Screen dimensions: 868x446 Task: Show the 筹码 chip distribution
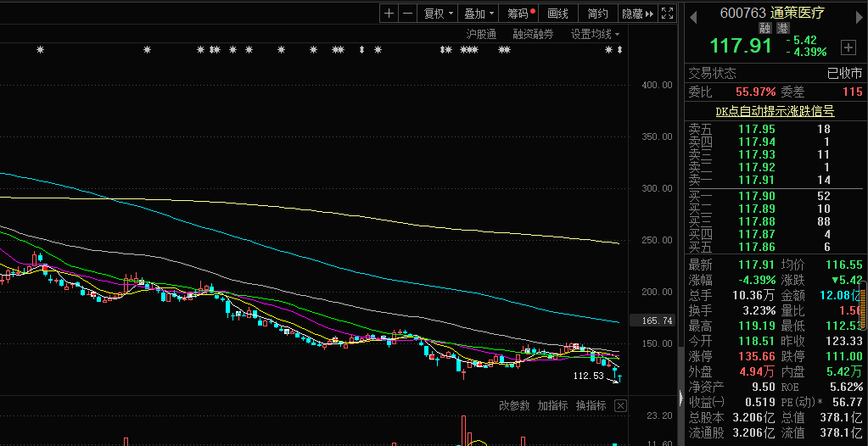coord(519,14)
